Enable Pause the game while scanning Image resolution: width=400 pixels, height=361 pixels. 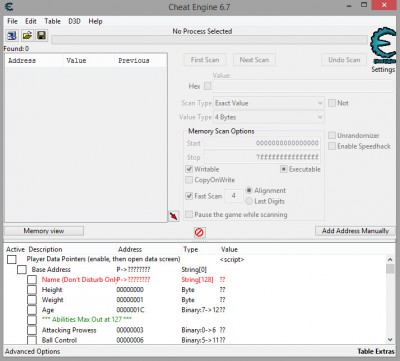click(189, 215)
